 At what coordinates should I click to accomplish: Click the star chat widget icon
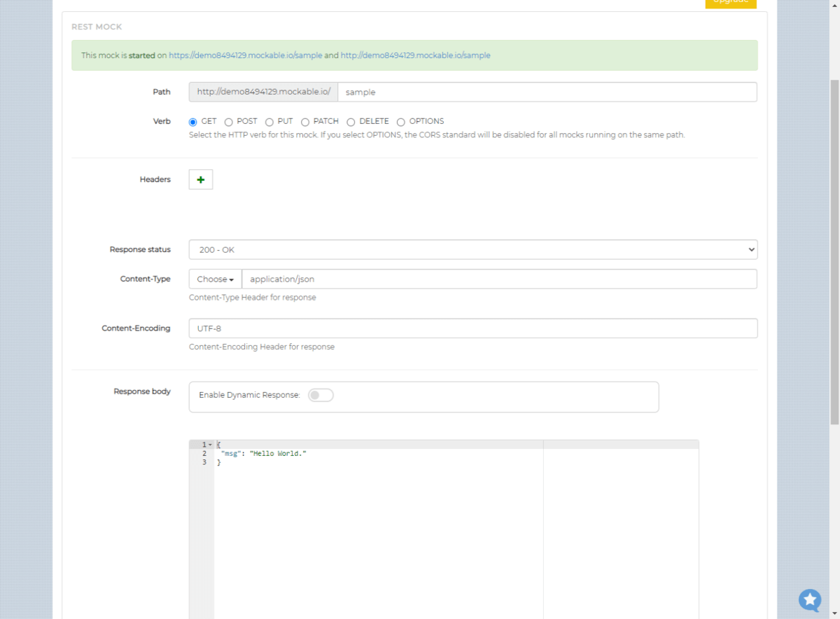click(x=810, y=600)
